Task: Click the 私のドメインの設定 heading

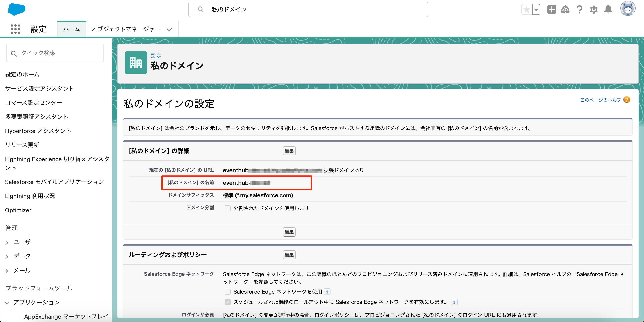Action: point(169,104)
